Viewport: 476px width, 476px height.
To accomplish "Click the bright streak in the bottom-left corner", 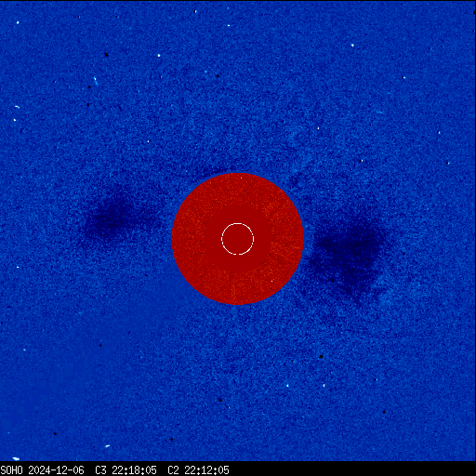I will (x=16, y=458).
